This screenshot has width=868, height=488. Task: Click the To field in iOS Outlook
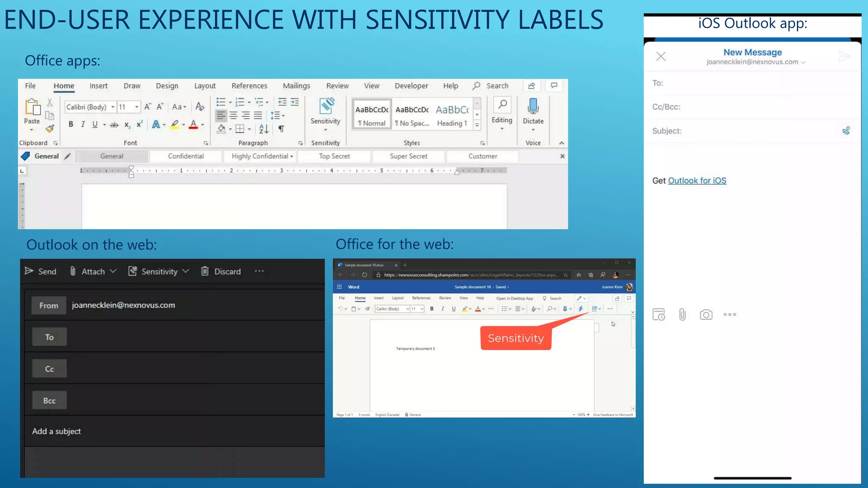coord(752,83)
